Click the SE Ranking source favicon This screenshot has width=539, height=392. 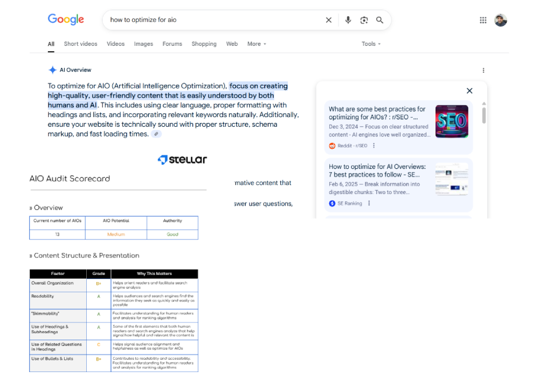(332, 203)
